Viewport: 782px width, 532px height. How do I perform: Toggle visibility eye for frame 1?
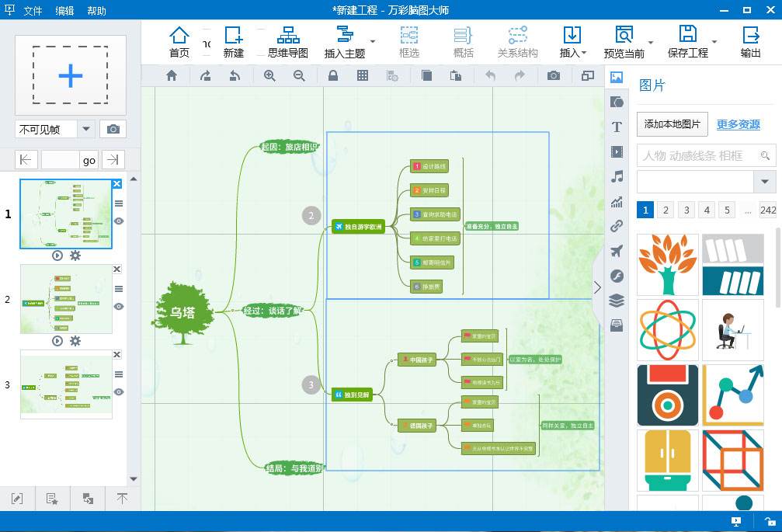[119, 221]
